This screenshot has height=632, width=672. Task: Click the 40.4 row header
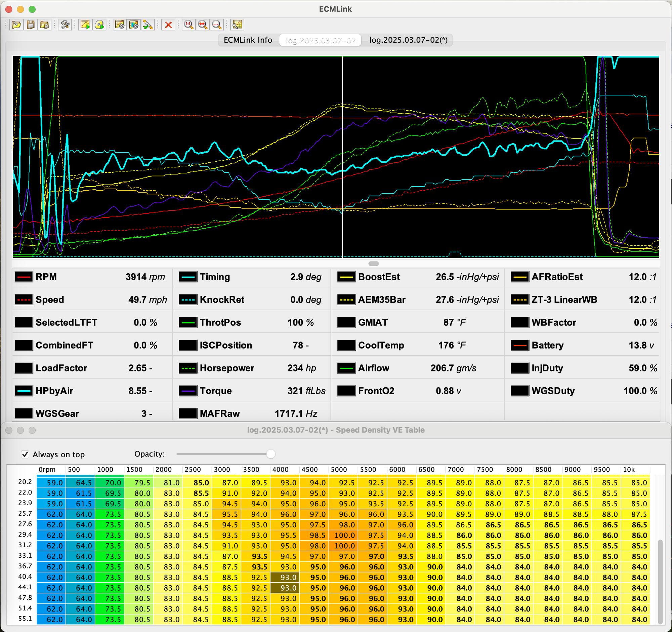coord(25,577)
